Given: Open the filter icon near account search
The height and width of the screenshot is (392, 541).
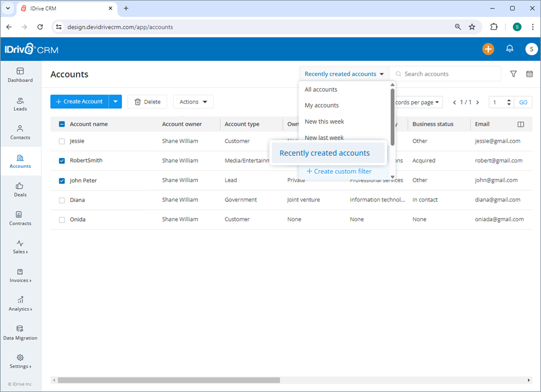Looking at the screenshot, I should coord(513,73).
